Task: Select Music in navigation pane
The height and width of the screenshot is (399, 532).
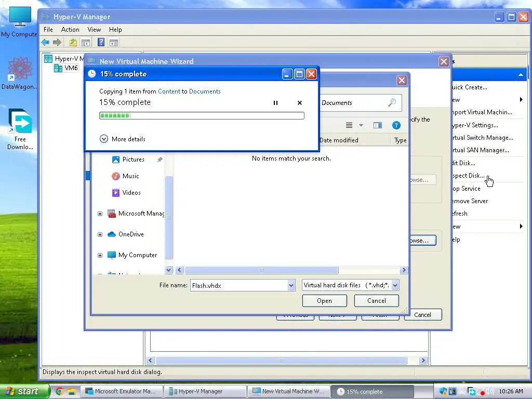Action: click(x=125, y=176)
